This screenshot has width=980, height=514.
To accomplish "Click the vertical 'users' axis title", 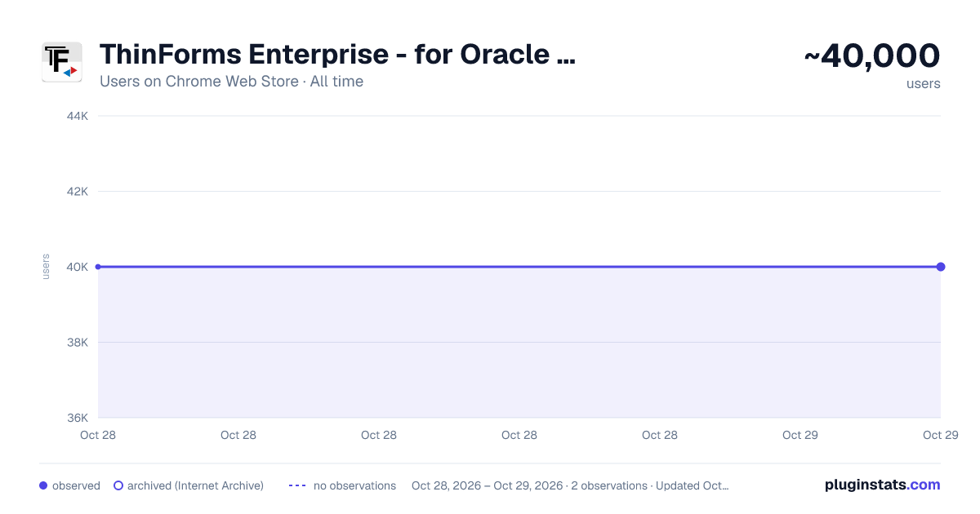I will (46, 267).
